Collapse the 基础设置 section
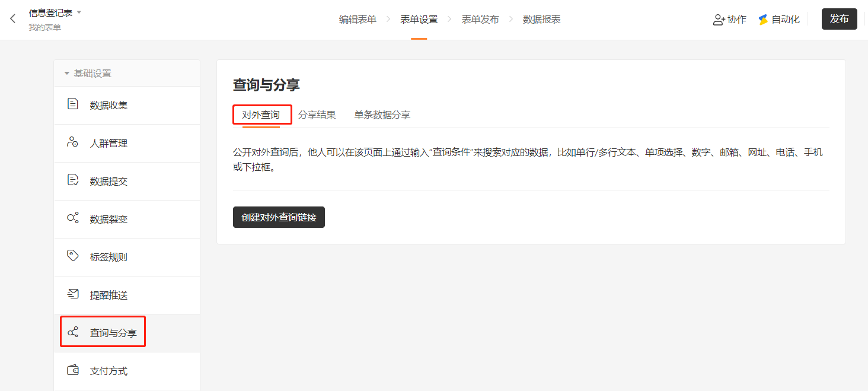This screenshot has width=868, height=391. (67, 74)
